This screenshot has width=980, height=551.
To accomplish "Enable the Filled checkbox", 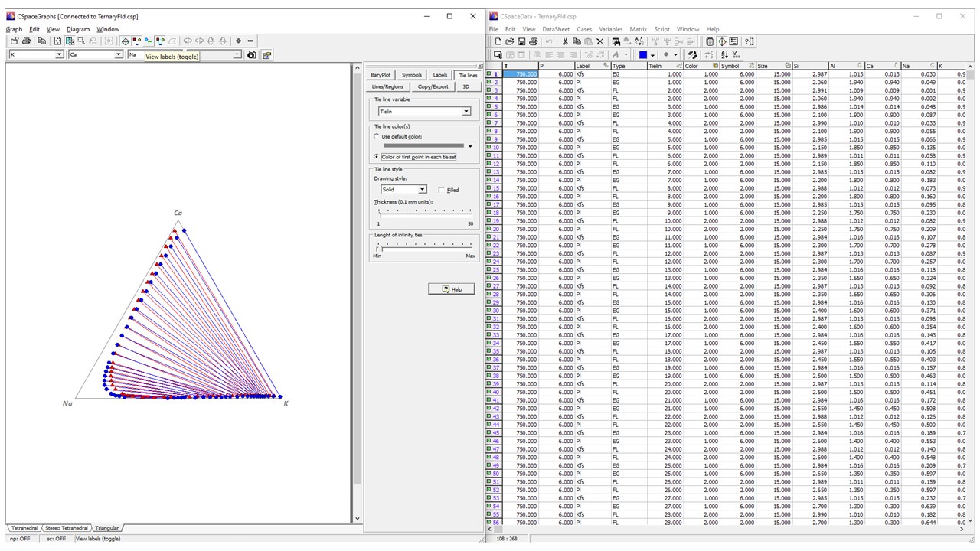I will (x=442, y=190).
